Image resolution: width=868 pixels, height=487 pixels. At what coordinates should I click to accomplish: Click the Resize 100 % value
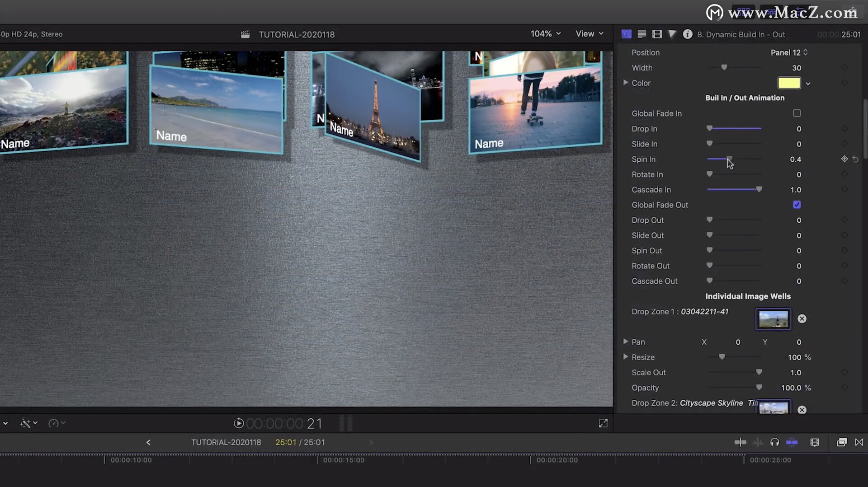pos(799,357)
